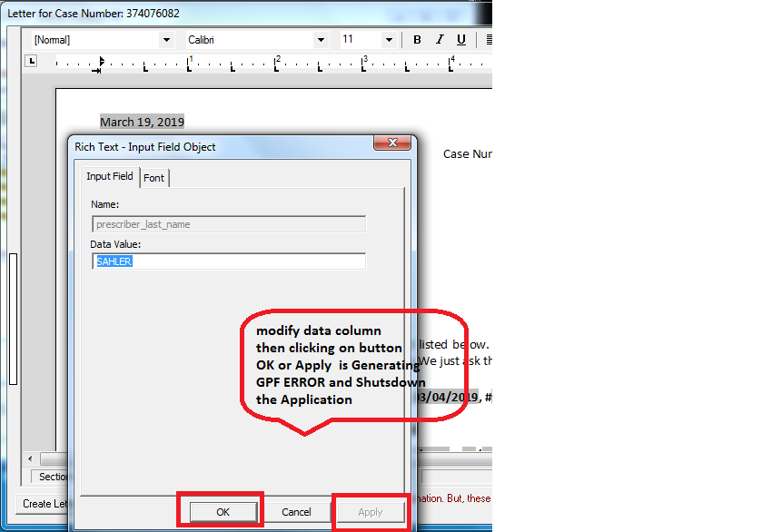The image size is (772, 532).
Task: Click the horizontal scrollbar left arrow
Action: [32, 458]
